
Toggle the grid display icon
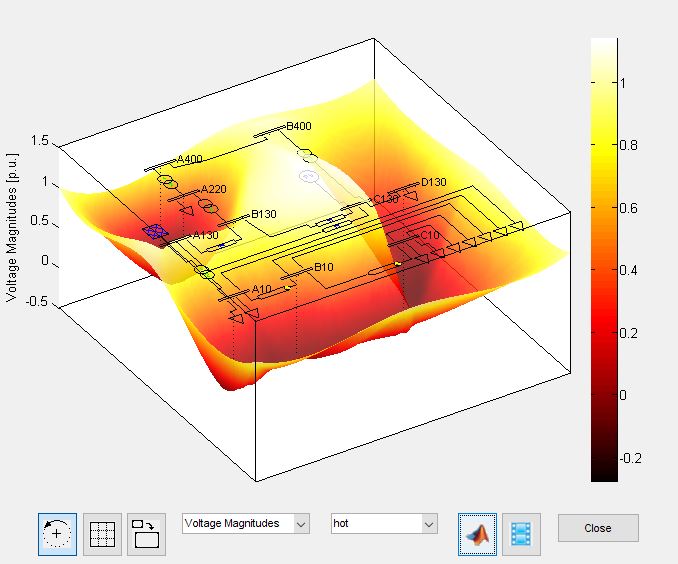click(x=102, y=534)
